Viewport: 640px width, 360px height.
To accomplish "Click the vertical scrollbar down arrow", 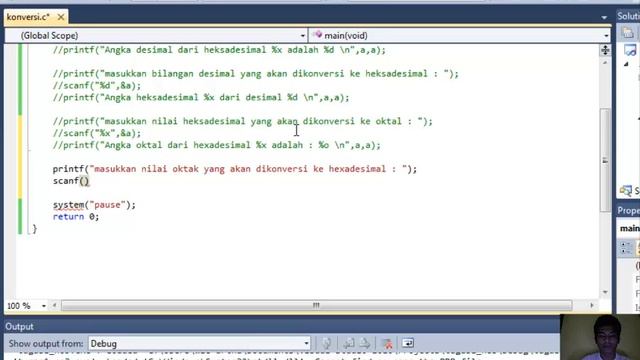I will [605, 292].
